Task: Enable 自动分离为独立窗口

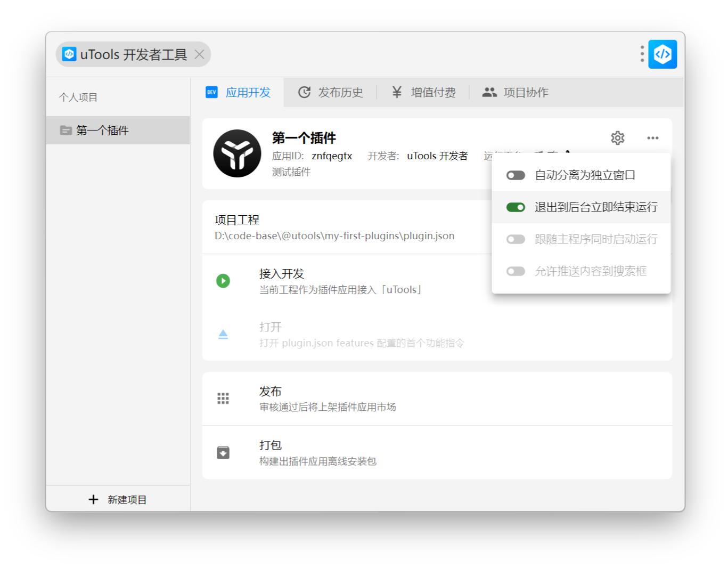Action: tap(516, 175)
